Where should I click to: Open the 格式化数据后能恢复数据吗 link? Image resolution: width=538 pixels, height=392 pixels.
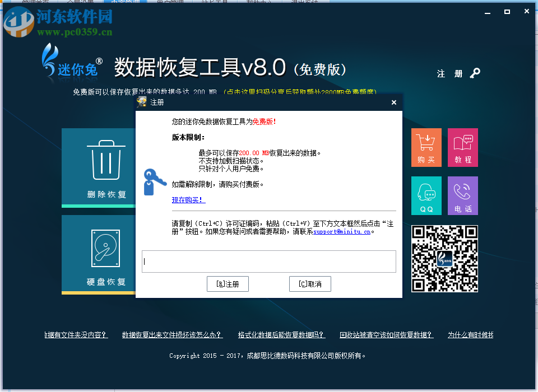tap(282, 335)
